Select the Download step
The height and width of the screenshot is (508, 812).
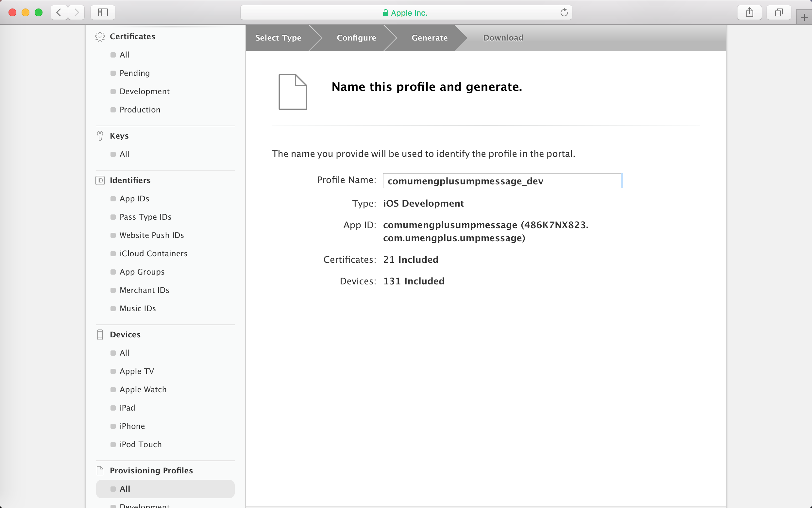(x=503, y=38)
